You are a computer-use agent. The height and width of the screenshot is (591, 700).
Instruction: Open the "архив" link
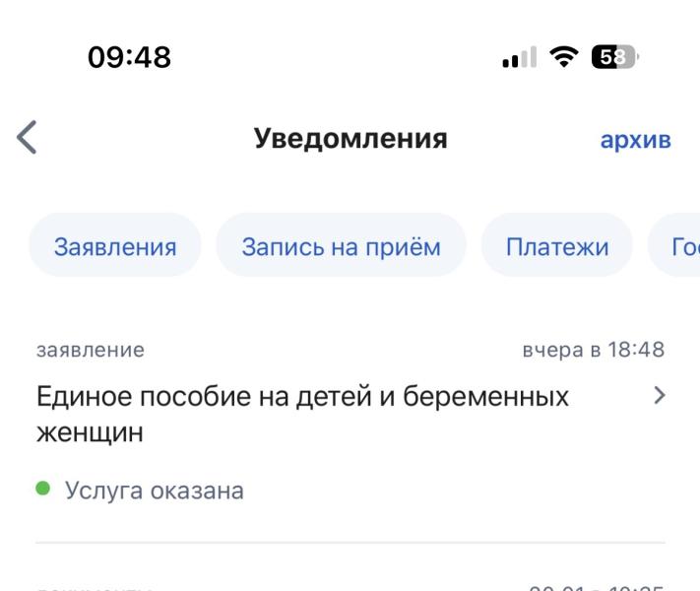click(635, 140)
